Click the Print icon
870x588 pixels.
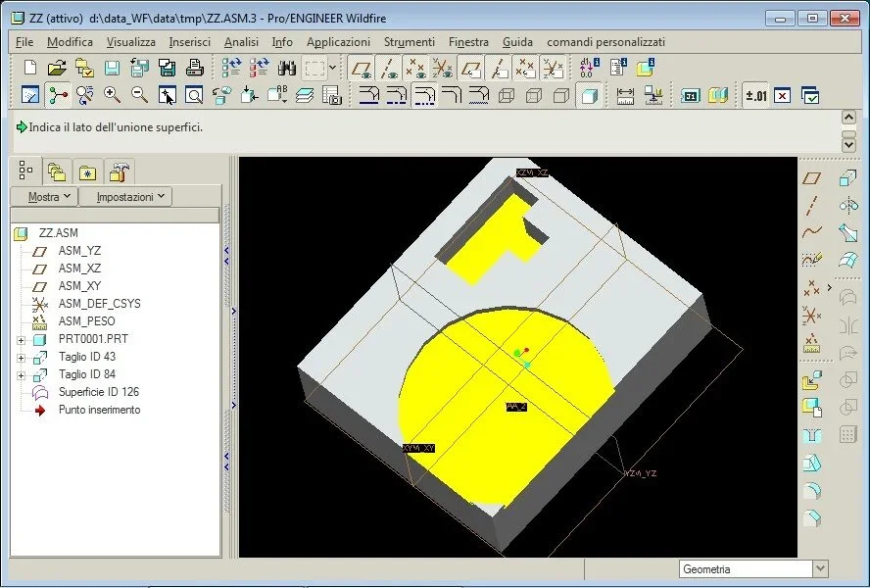[194, 69]
